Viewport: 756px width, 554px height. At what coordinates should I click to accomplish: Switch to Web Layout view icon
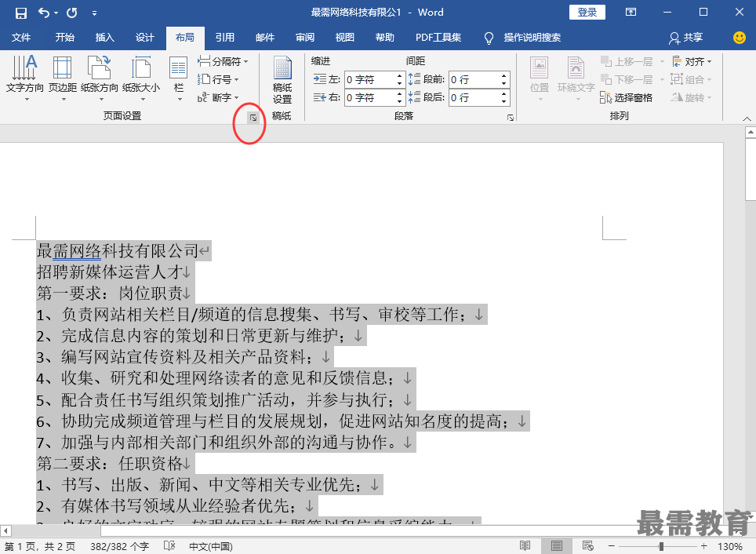[587, 546]
